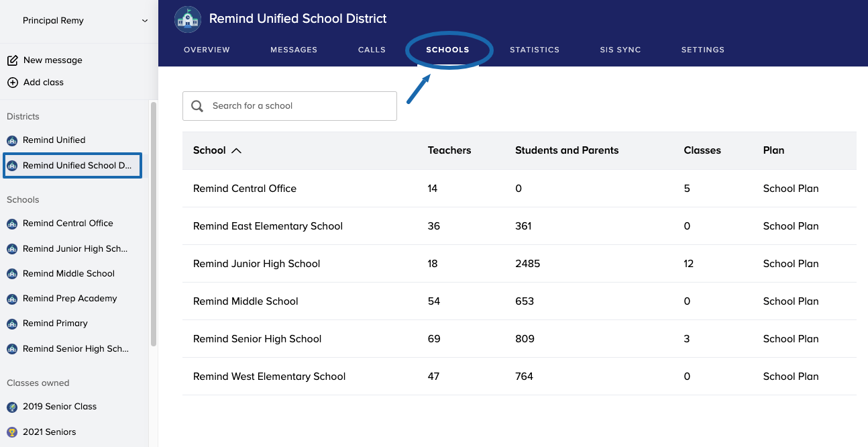Open the Remind Junior High School row
The image size is (868, 447).
coord(256,264)
